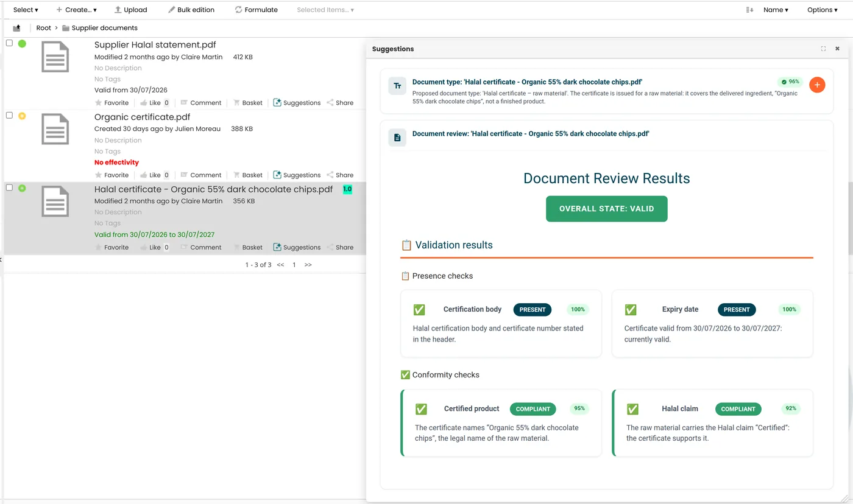Click the Organic certificate.pdf document thumbnail
Viewport: 853px width, 504px height.
click(55, 129)
